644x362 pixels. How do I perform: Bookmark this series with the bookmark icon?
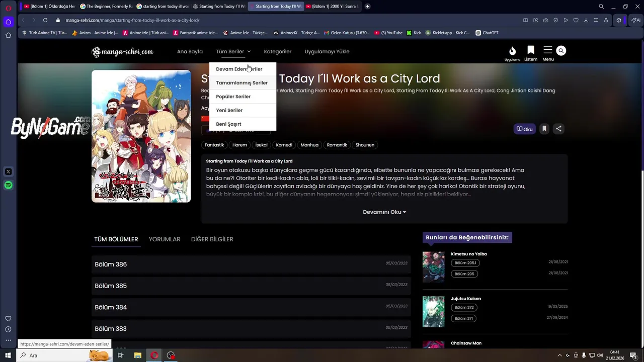[544, 129]
